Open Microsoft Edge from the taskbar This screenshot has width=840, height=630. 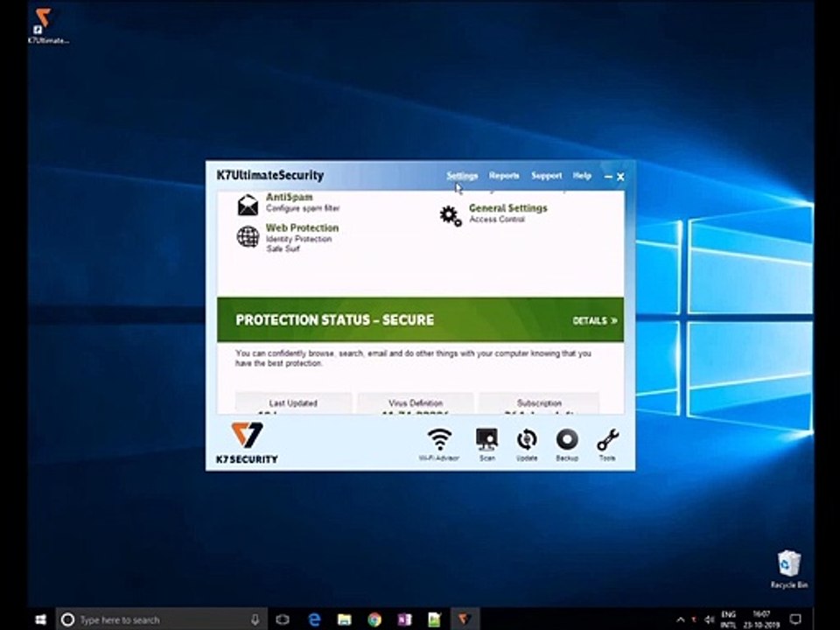tap(314, 619)
